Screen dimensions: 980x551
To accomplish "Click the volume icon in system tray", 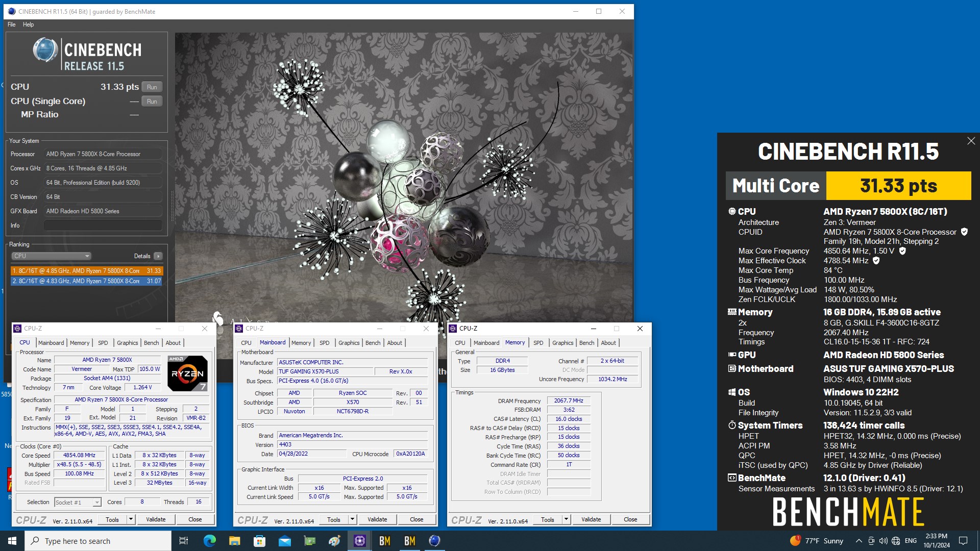I will click(884, 541).
